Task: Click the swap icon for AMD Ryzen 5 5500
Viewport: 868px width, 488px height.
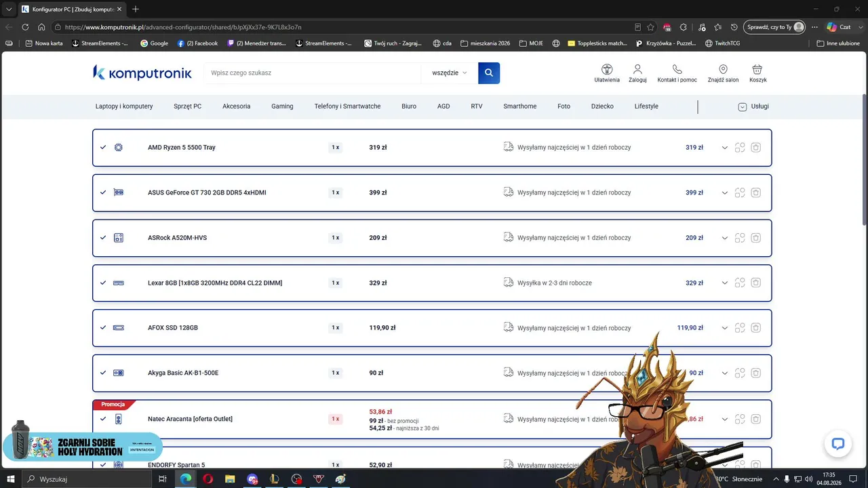Action: click(x=740, y=148)
